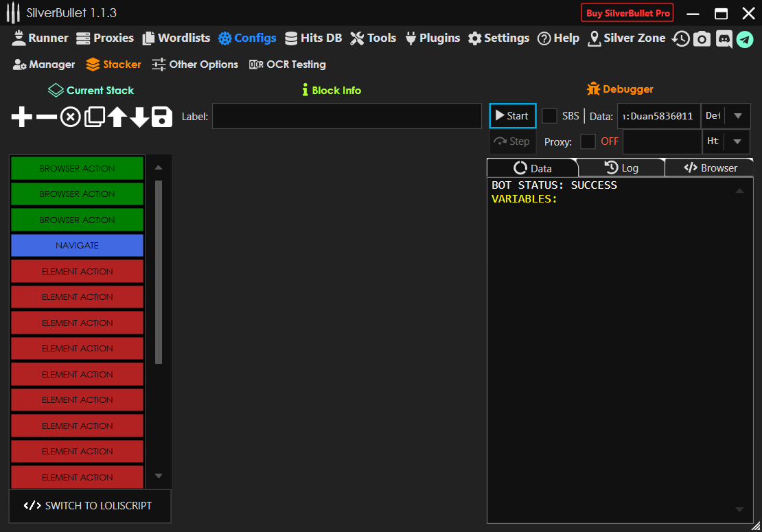Open the Proxies section
Screen dimensions: 762x532
click(105, 38)
